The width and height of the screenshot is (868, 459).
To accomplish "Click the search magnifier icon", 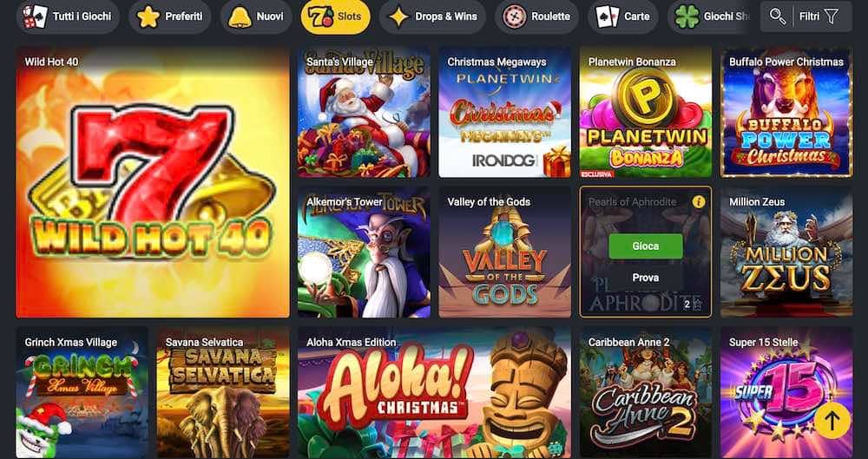I will (x=778, y=16).
